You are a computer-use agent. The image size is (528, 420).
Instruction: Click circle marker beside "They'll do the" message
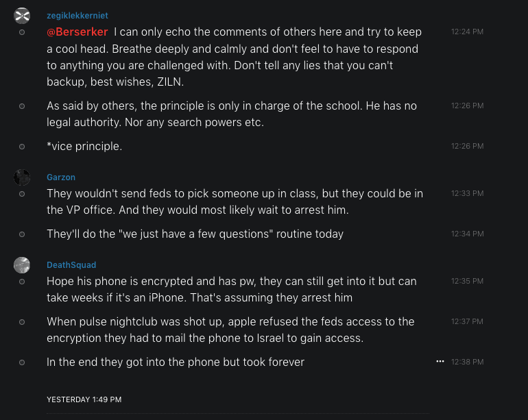[x=22, y=234]
